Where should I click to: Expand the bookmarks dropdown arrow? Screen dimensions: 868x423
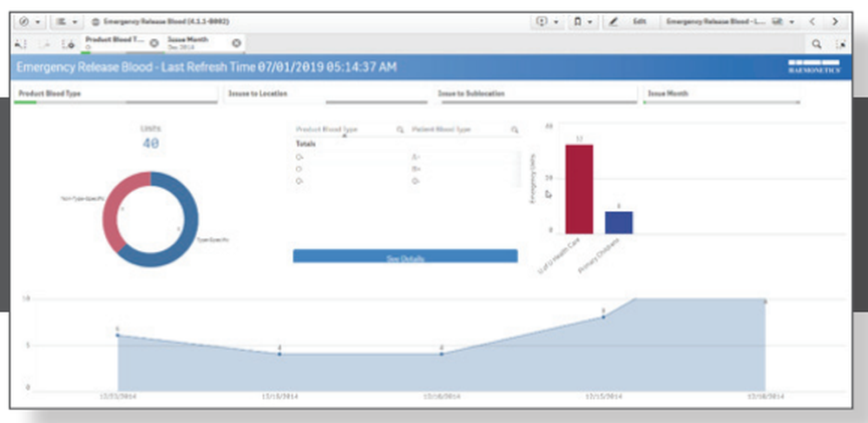coord(590,22)
